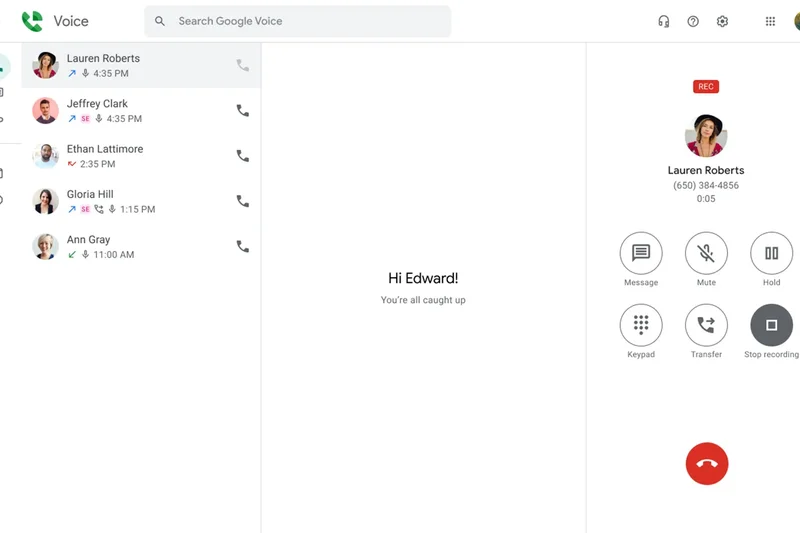Image resolution: width=800 pixels, height=533 pixels.
Task: Click the 4:35 PM timestamp under Jeffrey Clark
Action: pyautogui.click(x=124, y=119)
